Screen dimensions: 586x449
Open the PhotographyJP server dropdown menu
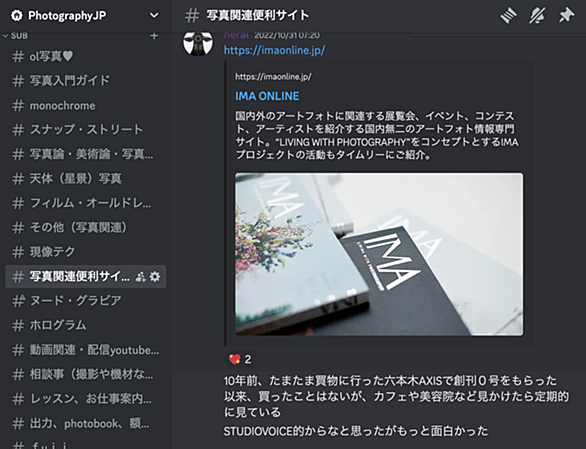point(154,15)
